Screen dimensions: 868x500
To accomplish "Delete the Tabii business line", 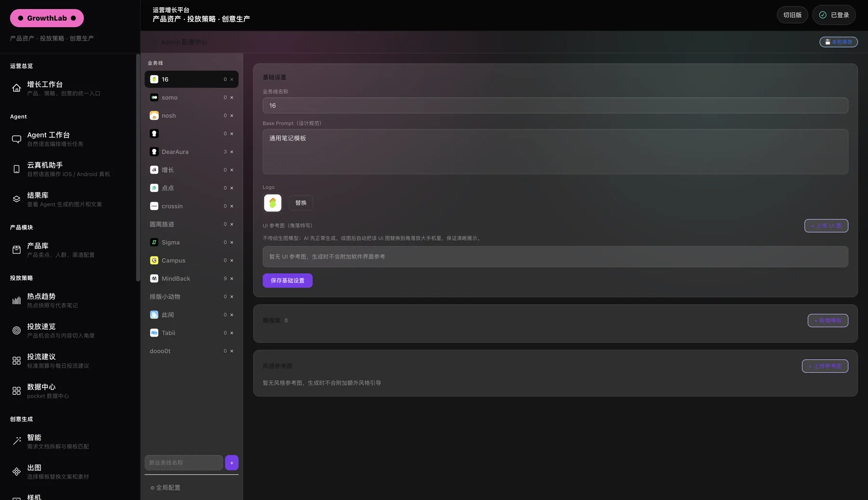I will coord(232,333).
